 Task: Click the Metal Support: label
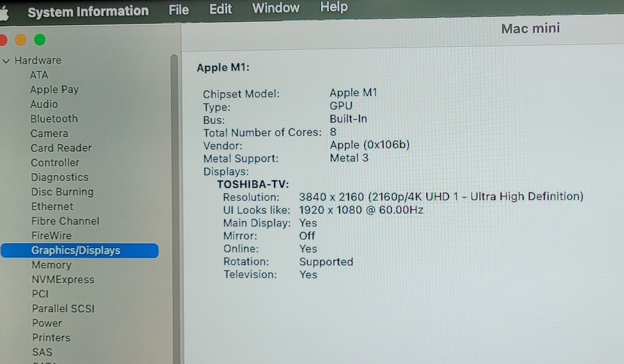(x=241, y=159)
